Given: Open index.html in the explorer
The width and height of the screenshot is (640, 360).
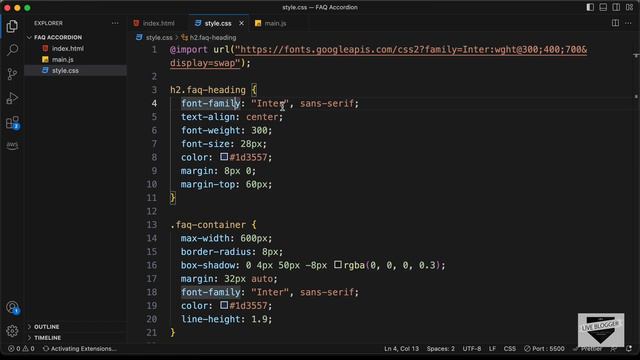Looking at the screenshot, I should (x=67, y=48).
